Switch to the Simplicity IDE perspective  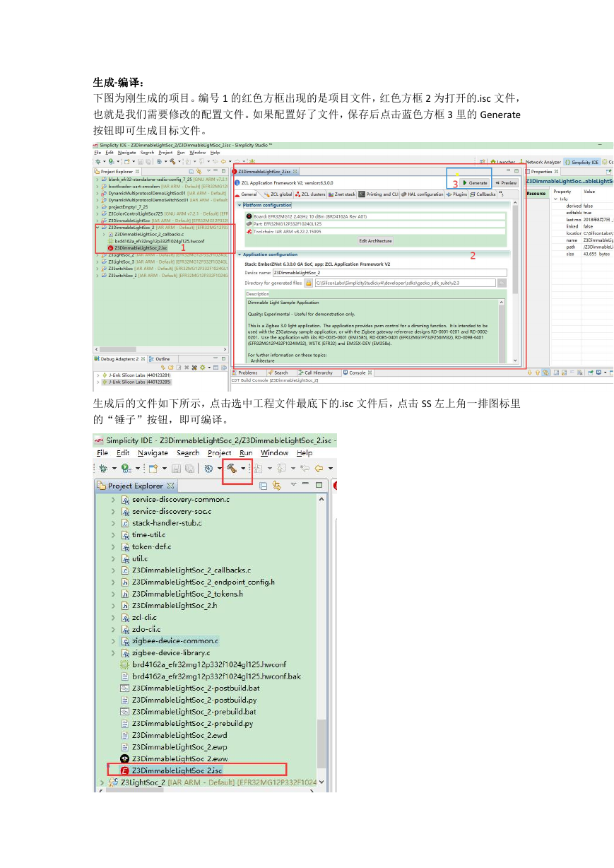582,162
